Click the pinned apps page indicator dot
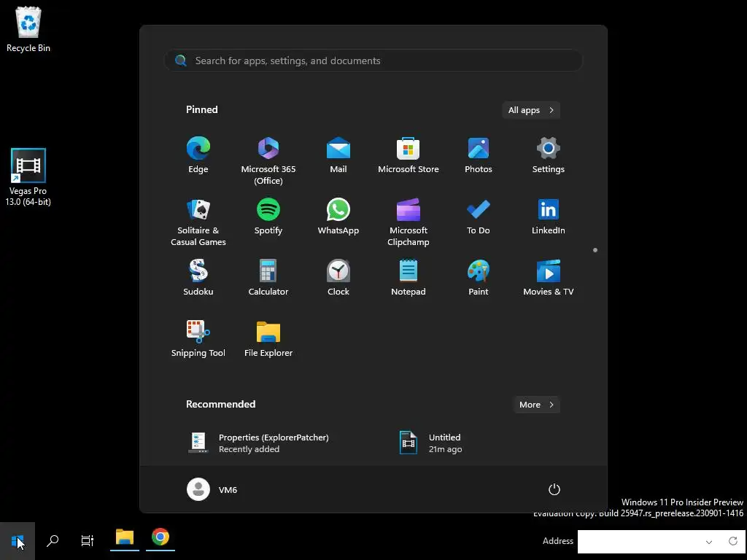This screenshot has height=560, width=747. click(595, 250)
